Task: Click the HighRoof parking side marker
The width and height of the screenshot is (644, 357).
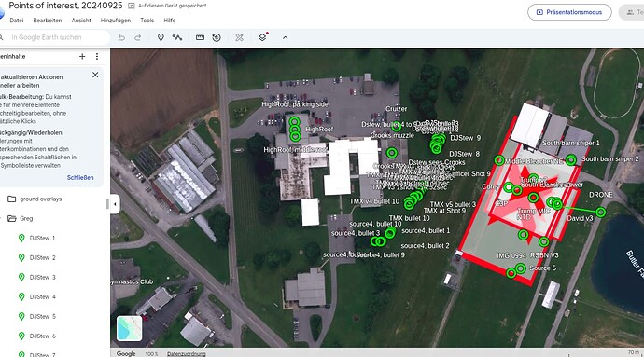Action: (295, 122)
